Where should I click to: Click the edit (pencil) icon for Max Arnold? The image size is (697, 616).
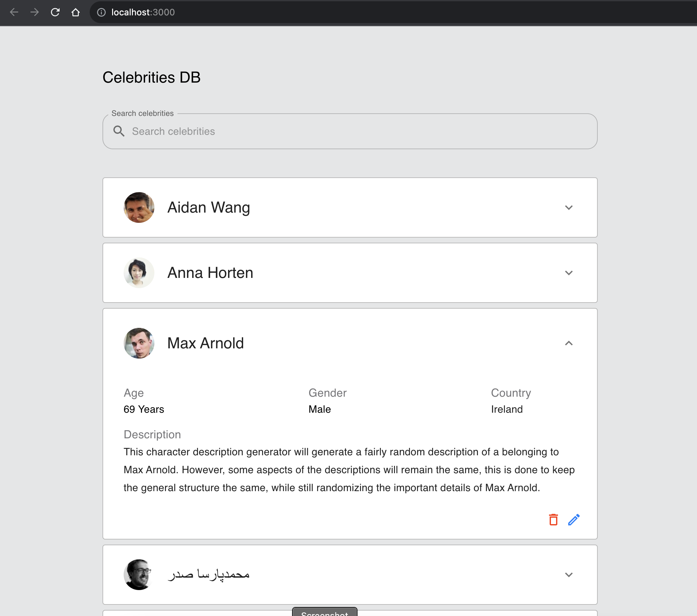coord(574,520)
